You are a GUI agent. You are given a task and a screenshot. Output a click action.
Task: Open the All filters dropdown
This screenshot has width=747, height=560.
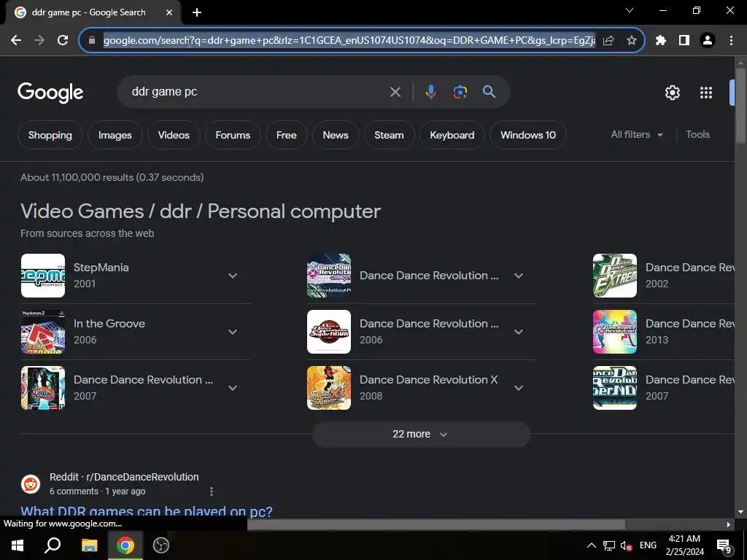[637, 135]
